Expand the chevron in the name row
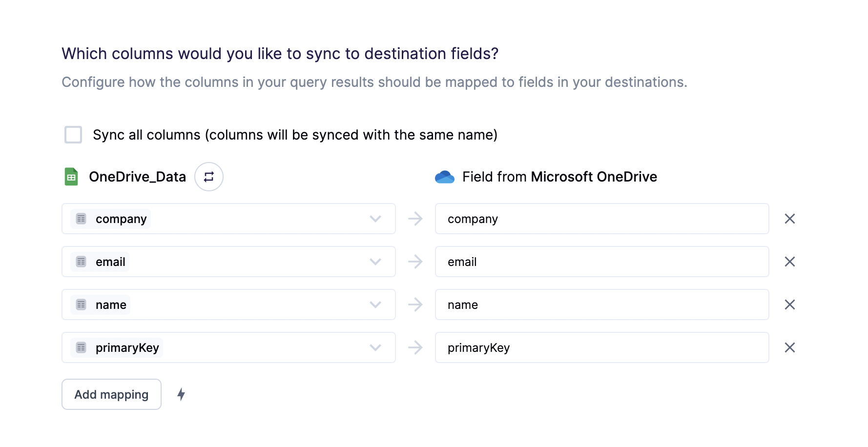 tap(375, 305)
